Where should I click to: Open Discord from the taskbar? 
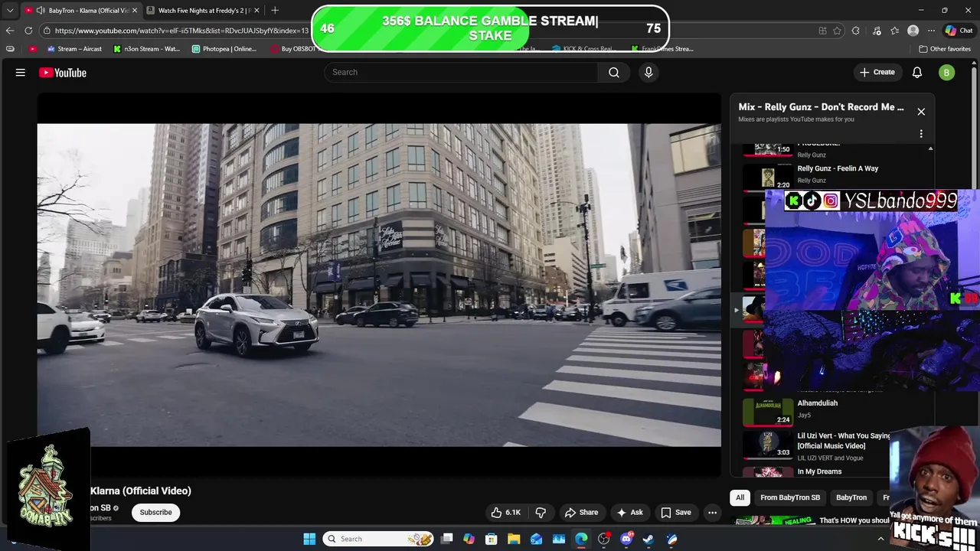[626, 539]
